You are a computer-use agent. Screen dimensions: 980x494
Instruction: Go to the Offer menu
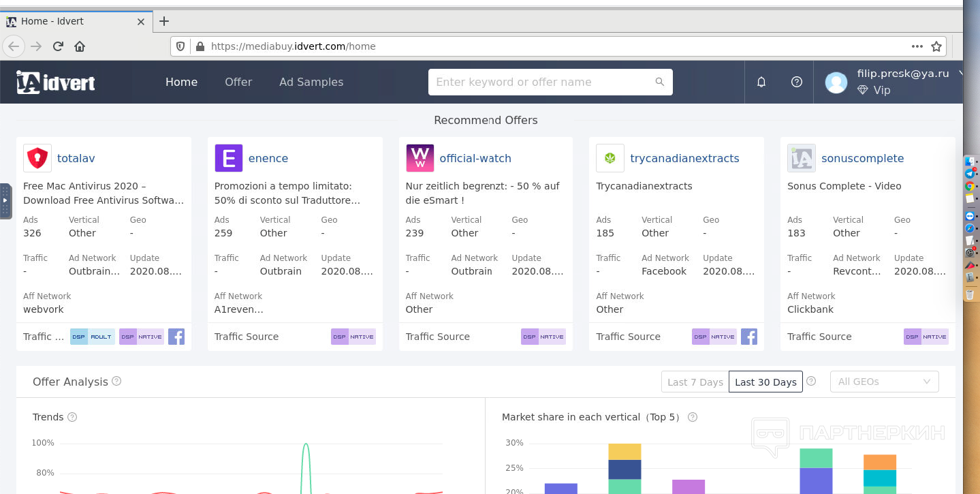[x=238, y=82]
